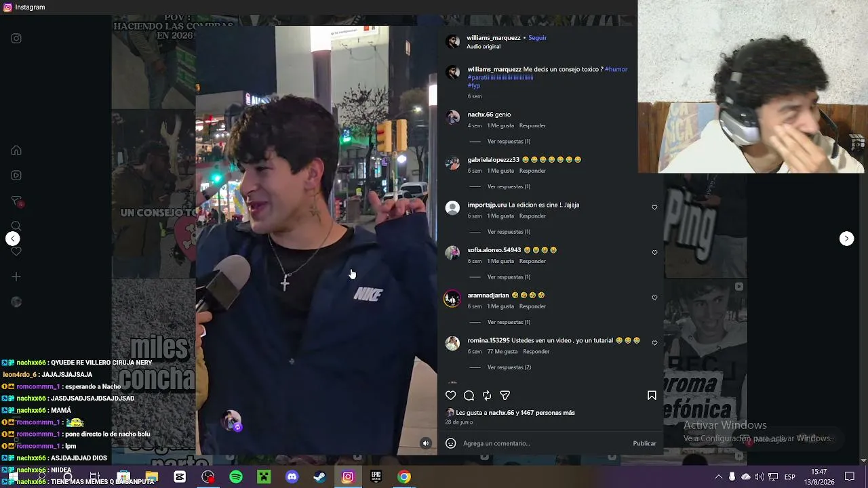868x488 pixels.
Task: Expand replies under importsjp.uru's comment
Action: click(509, 232)
